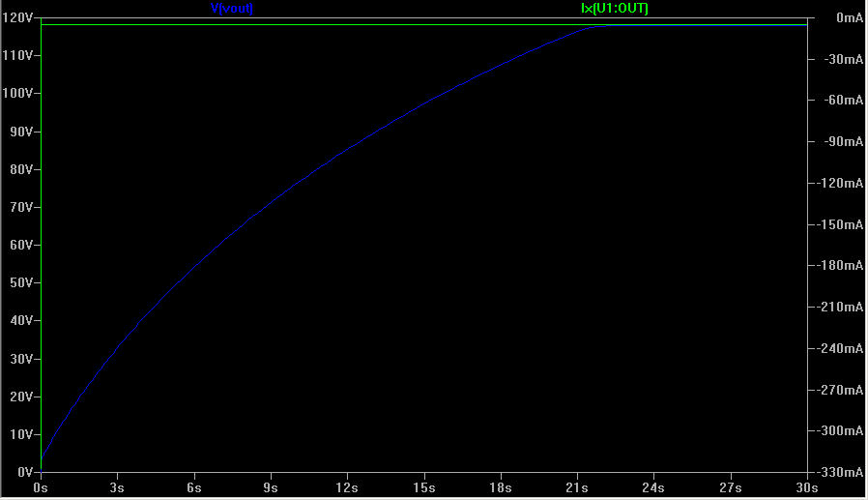Click the 20V left axis label
Viewport: 868px width, 500px height.
click(x=21, y=397)
